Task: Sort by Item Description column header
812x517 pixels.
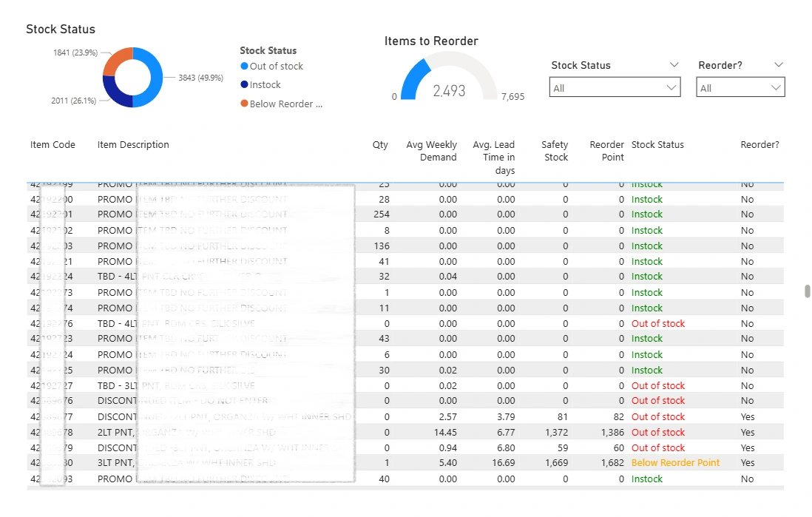Action: (x=133, y=144)
